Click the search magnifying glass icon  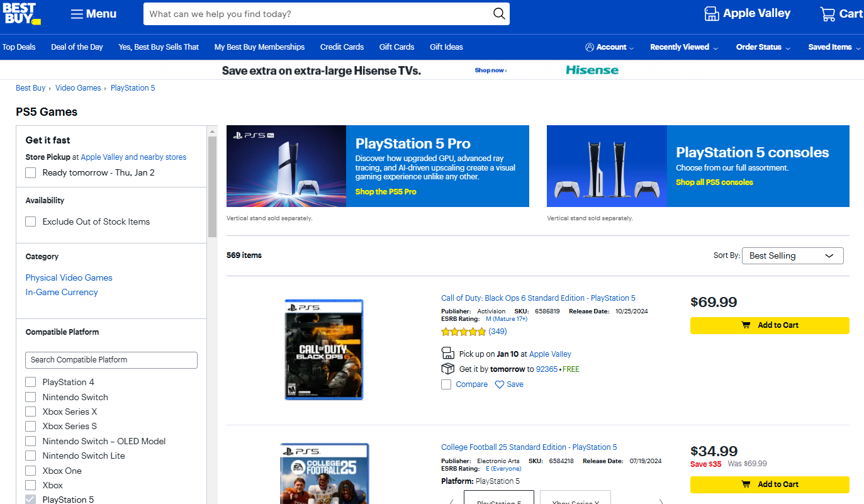click(499, 14)
